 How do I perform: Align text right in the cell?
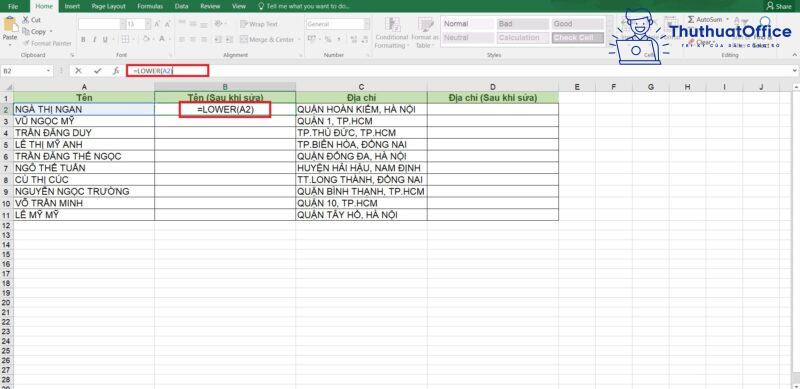(x=205, y=39)
